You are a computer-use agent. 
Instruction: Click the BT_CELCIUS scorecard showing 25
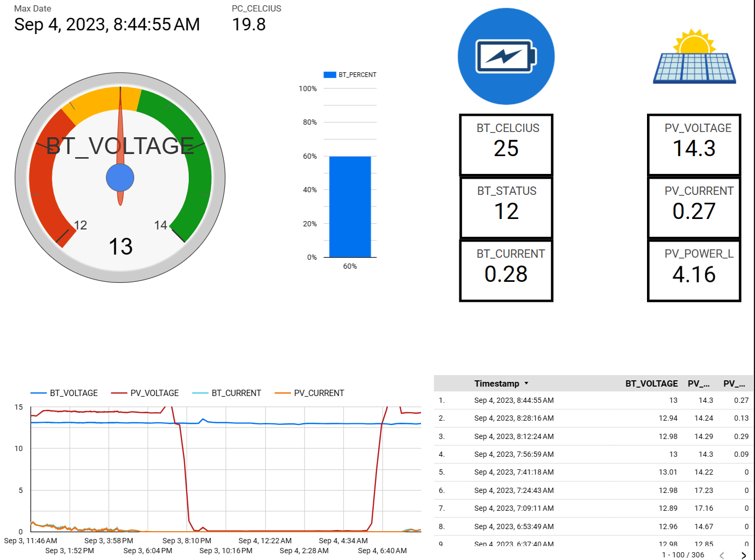coord(506,145)
